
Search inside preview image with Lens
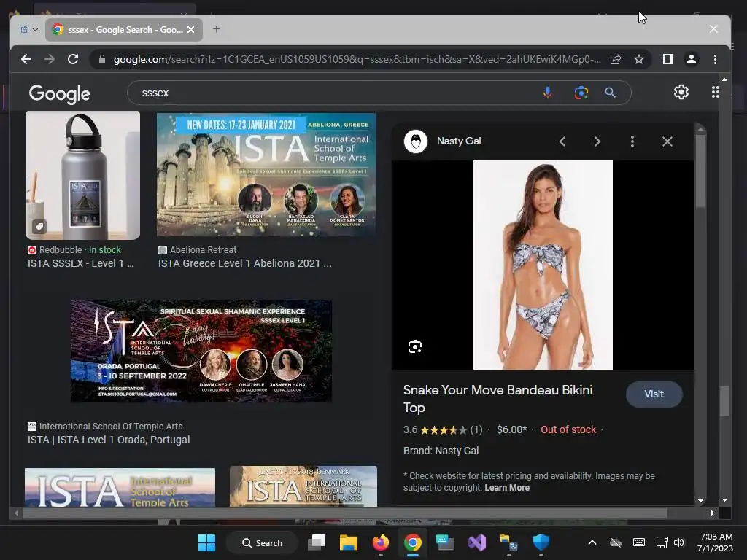point(415,346)
